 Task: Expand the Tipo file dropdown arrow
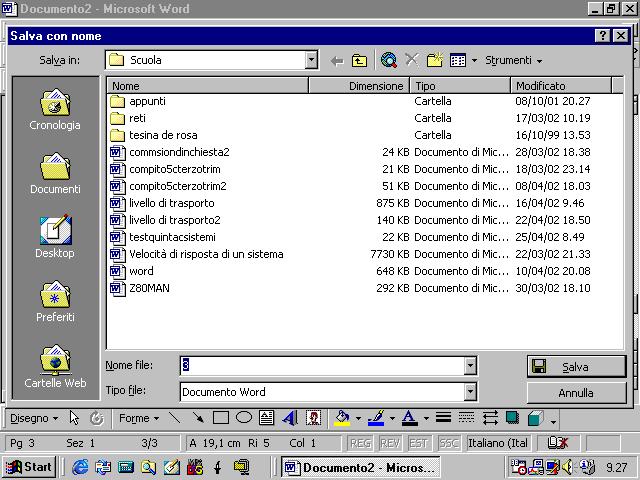point(470,392)
